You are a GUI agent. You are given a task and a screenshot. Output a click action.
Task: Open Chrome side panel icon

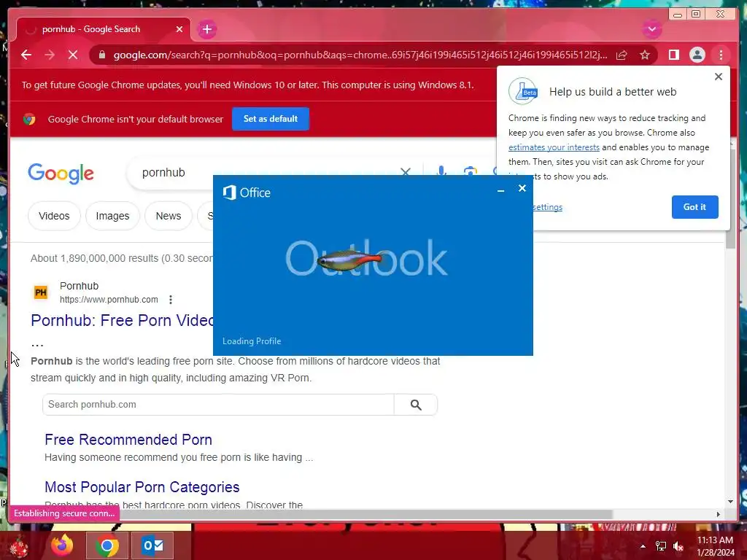(673, 55)
